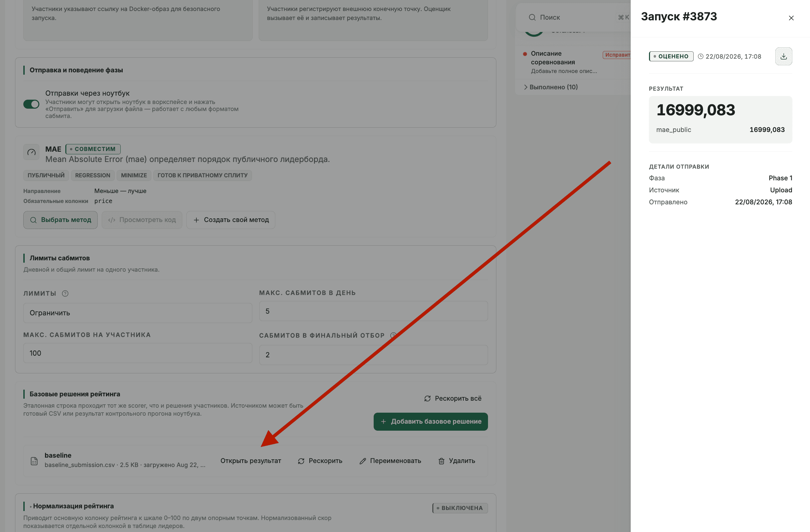Viewport: 810px width, 532px height.
Task: Click Удалить trash for baseline
Action: (x=457, y=461)
